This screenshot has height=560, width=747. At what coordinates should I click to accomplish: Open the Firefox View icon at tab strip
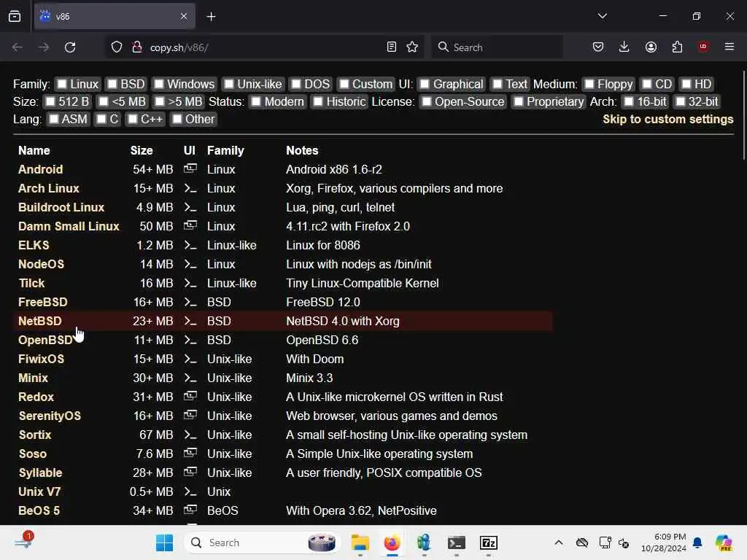(x=15, y=16)
